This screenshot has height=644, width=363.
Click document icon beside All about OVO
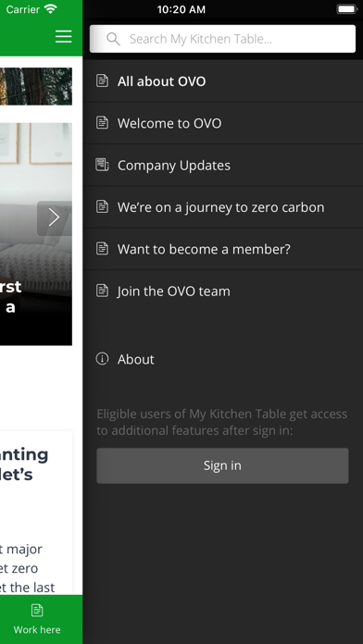(103, 80)
